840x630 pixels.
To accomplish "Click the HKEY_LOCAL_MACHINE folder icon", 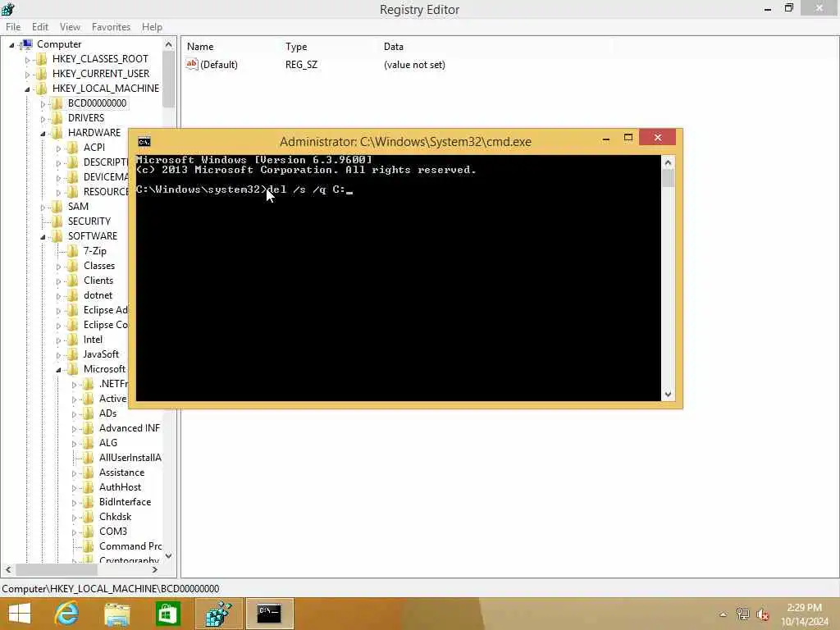I will coord(41,89).
